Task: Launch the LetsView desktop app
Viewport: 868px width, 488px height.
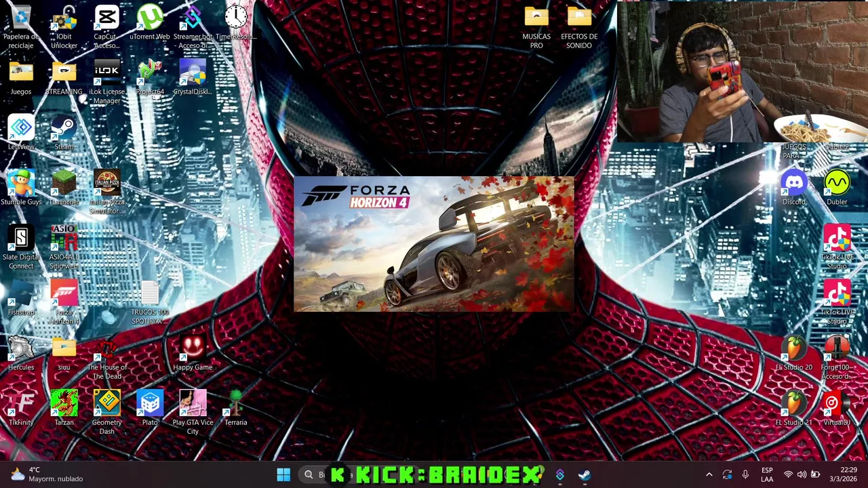Action: coord(21,132)
